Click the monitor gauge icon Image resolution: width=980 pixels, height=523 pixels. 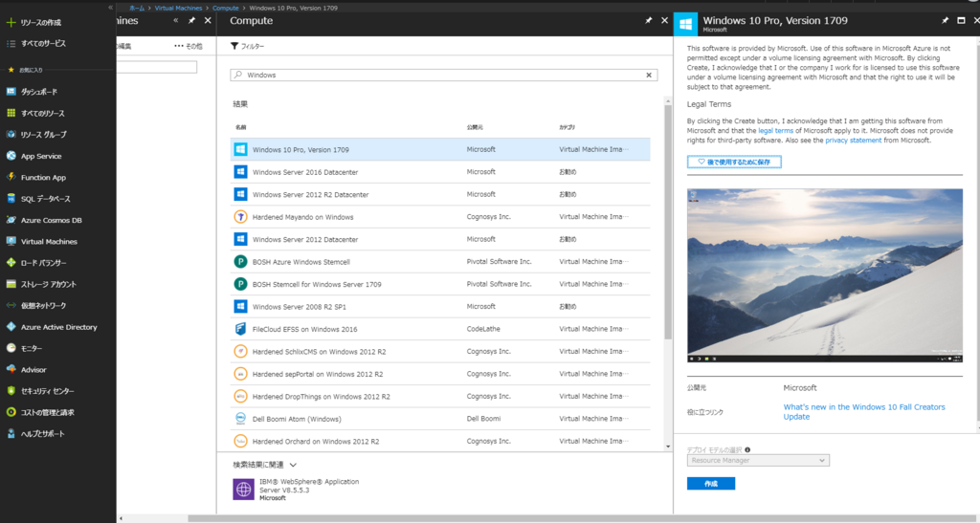tap(11, 348)
